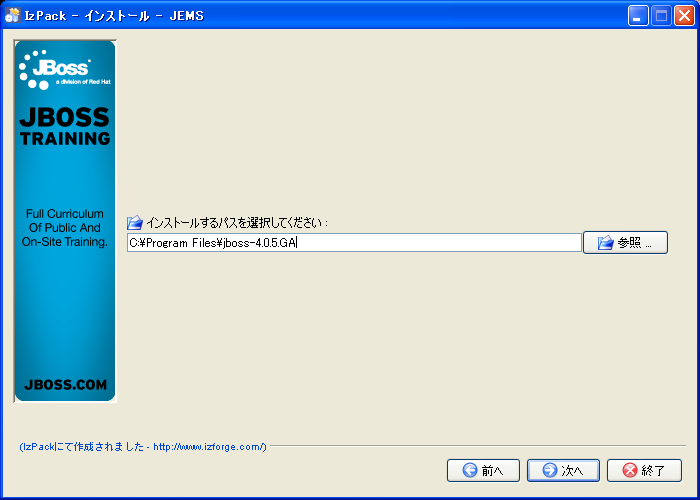Click into the installation path text field
This screenshot has width=700, height=500.
tap(353, 243)
